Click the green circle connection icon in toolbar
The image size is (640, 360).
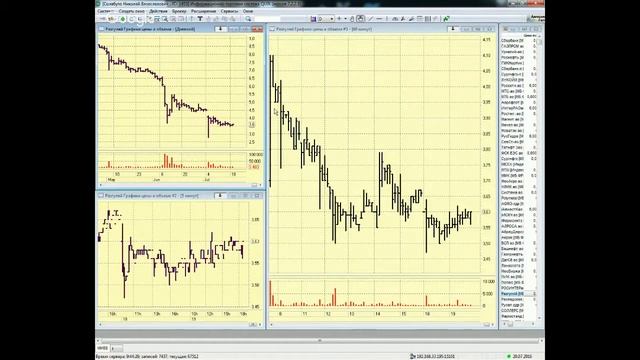tap(122, 19)
